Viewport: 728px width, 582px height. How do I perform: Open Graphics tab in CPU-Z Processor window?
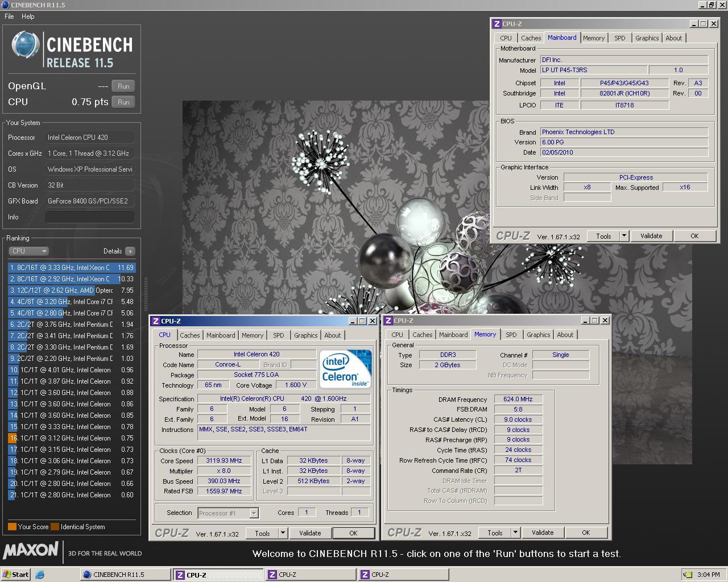point(305,335)
